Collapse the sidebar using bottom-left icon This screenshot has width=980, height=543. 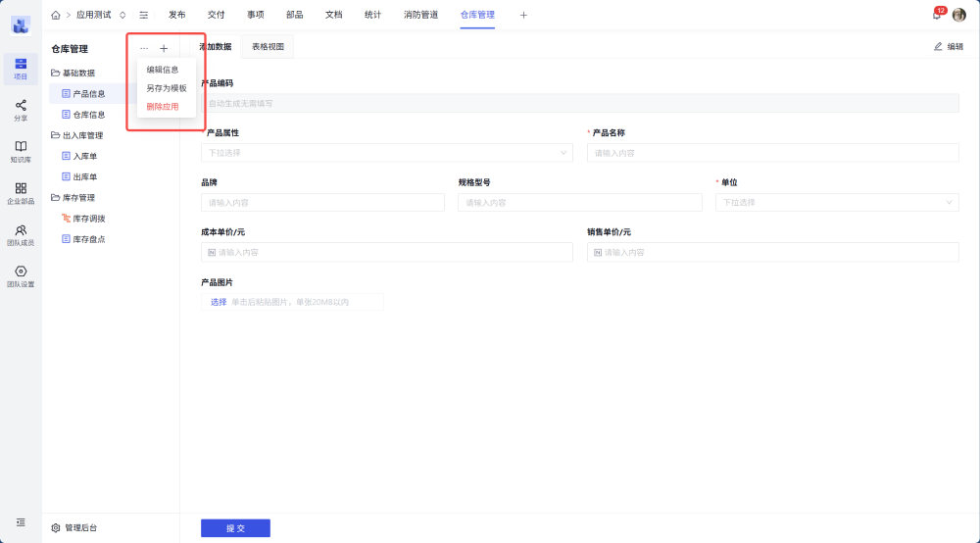click(x=21, y=522)
